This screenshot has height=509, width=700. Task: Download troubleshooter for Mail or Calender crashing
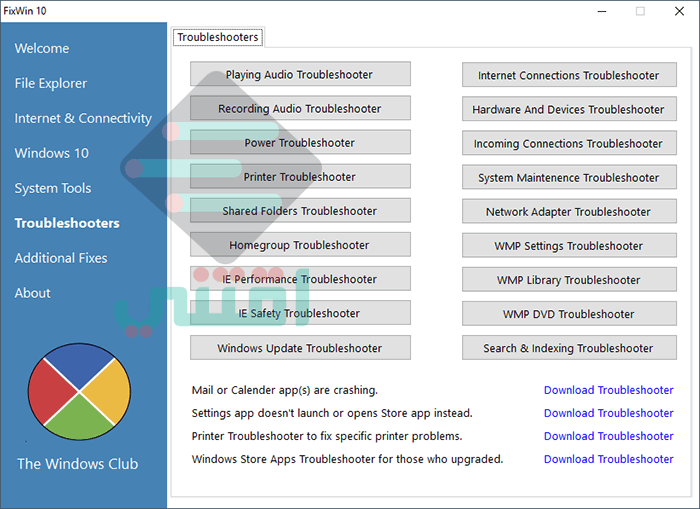coord(608,390)
